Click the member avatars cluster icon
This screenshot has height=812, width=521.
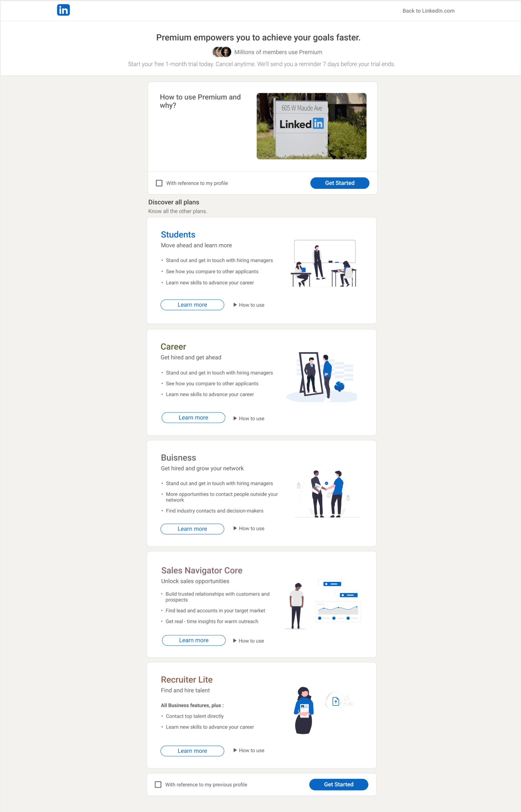(222, 52)
